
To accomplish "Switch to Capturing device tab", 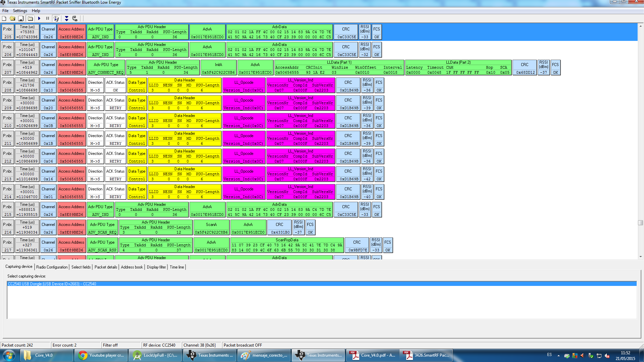I will click(x=19, y=267).
